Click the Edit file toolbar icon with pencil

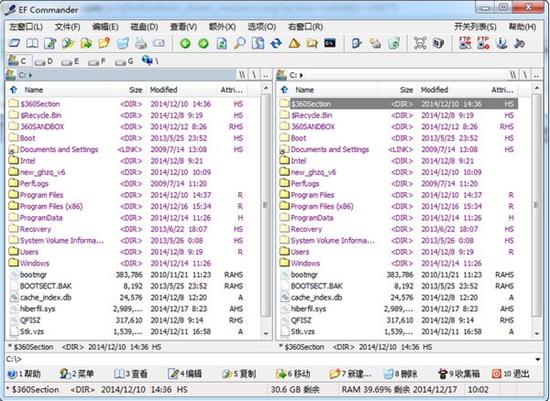tap(50, 43)
